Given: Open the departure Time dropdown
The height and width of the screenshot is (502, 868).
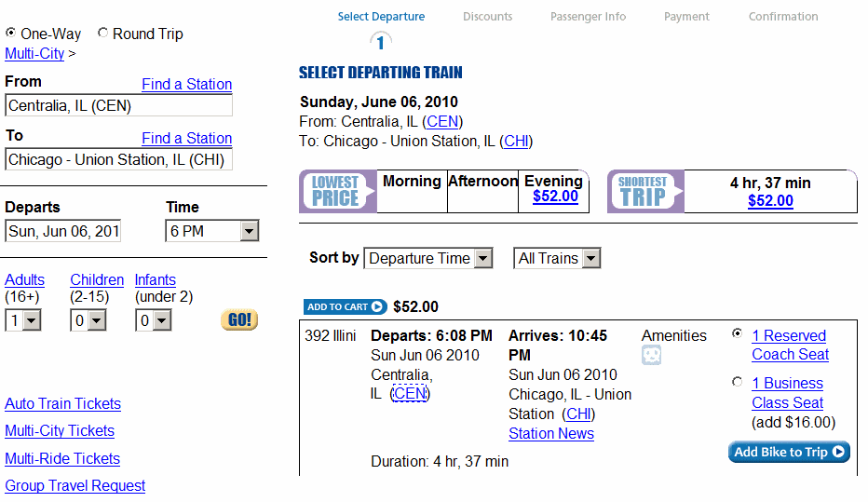Looking at the screenshot, I should click(211, 231).
